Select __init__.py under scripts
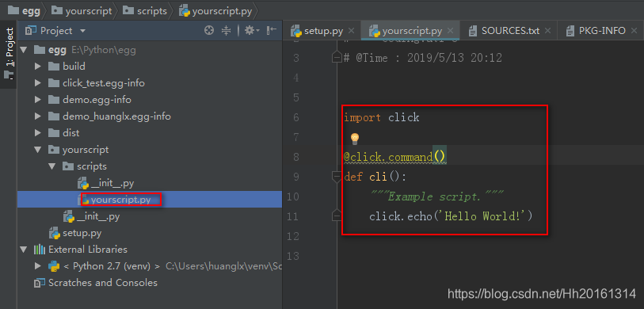Screen dimensions: 644x309 pos(112,183)
